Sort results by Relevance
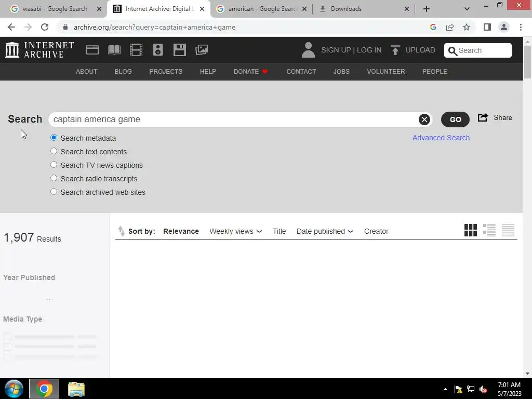This screenshot has height=399, width=532. click(x=181, y=231)
